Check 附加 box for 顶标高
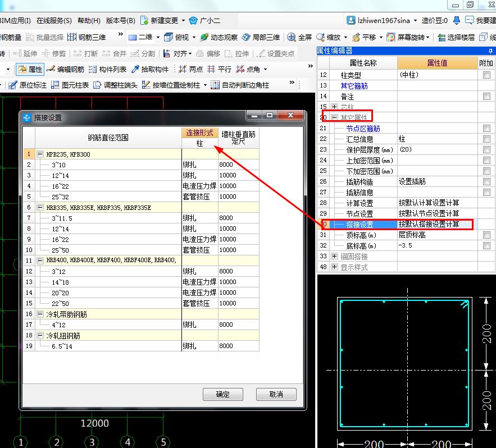 pos(486,235)
